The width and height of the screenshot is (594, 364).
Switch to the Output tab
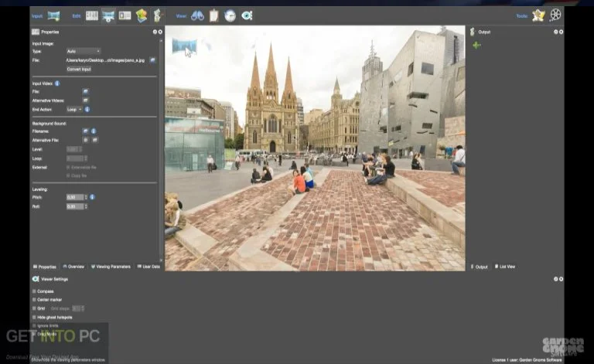(480, 267)
